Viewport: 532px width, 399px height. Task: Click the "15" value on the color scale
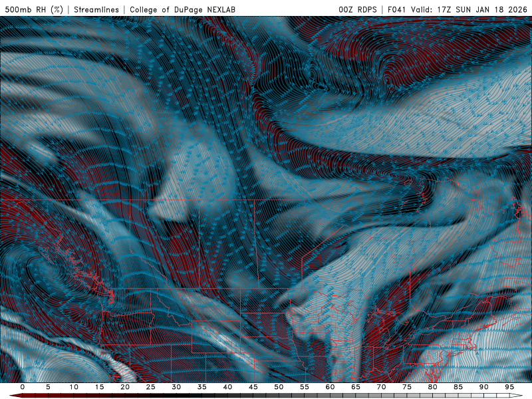[99, 387]
